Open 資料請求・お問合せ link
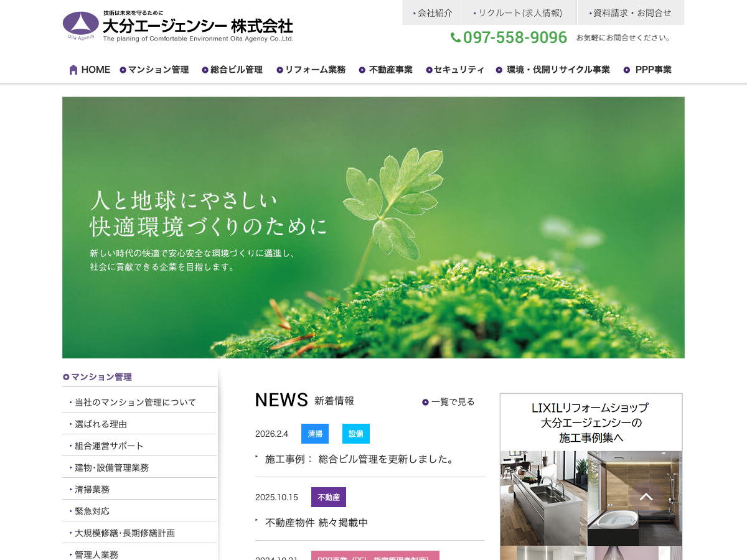 click(x=631, y=12)
